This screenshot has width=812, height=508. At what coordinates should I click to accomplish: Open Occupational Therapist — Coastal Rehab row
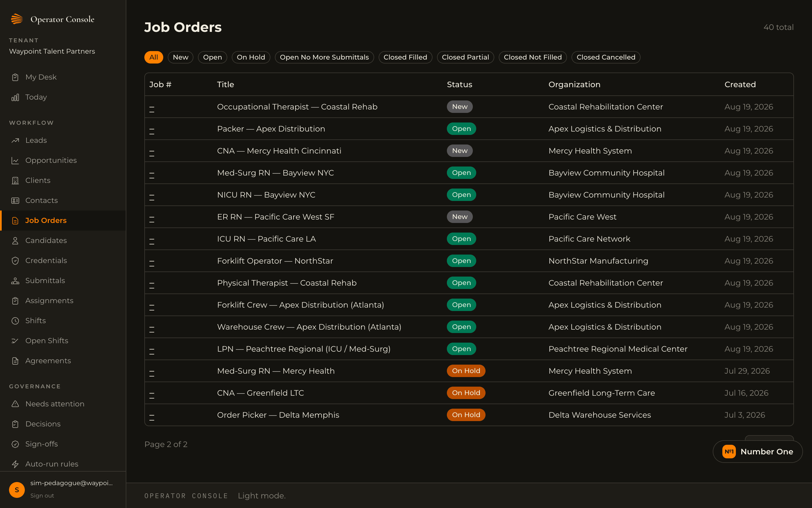(x=469, y=107)
